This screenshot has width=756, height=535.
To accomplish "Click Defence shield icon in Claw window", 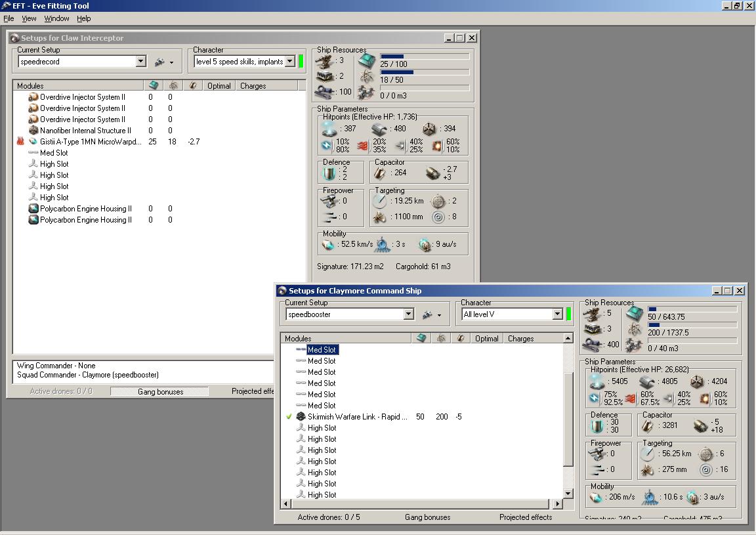I will [x=329, y=173].
